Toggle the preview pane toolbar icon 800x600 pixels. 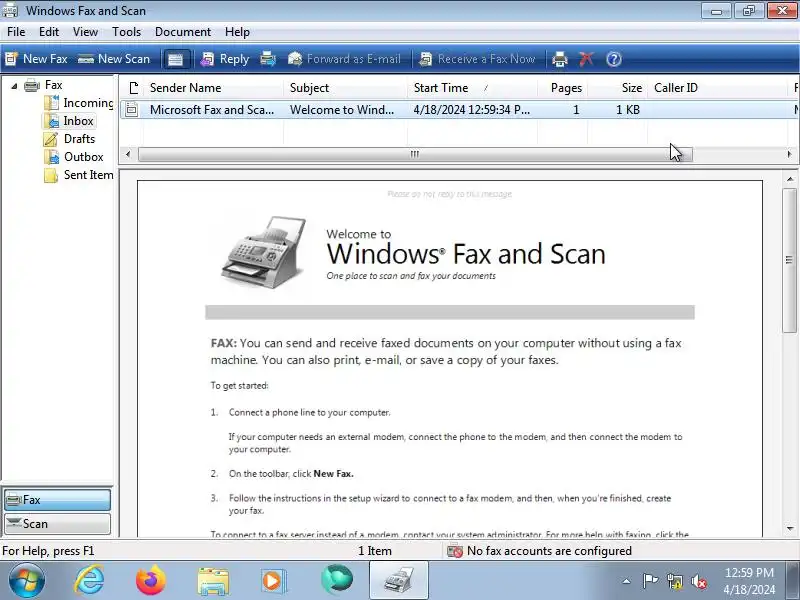click(175, 59)
